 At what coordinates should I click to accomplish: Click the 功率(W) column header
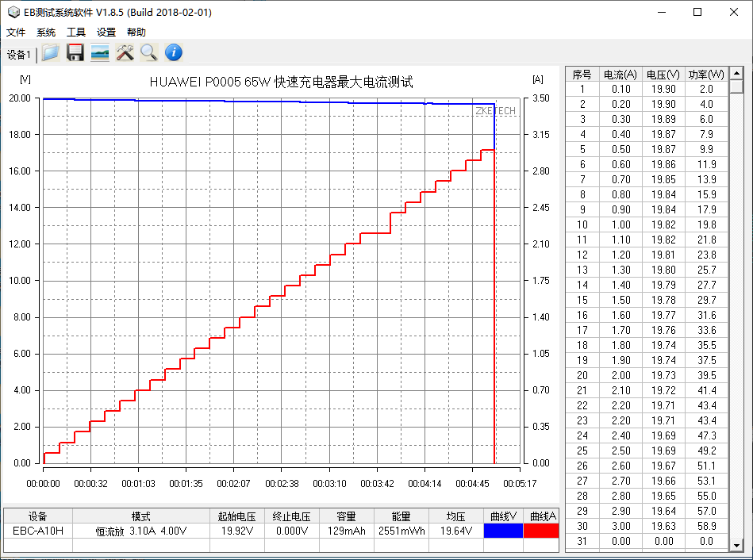pos(706,75)
